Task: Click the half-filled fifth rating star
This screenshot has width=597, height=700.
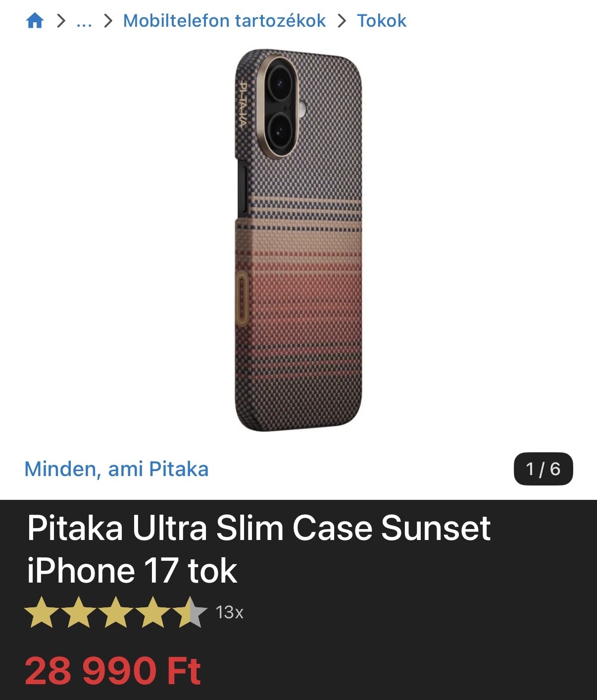Action: [x=190, y=612]
